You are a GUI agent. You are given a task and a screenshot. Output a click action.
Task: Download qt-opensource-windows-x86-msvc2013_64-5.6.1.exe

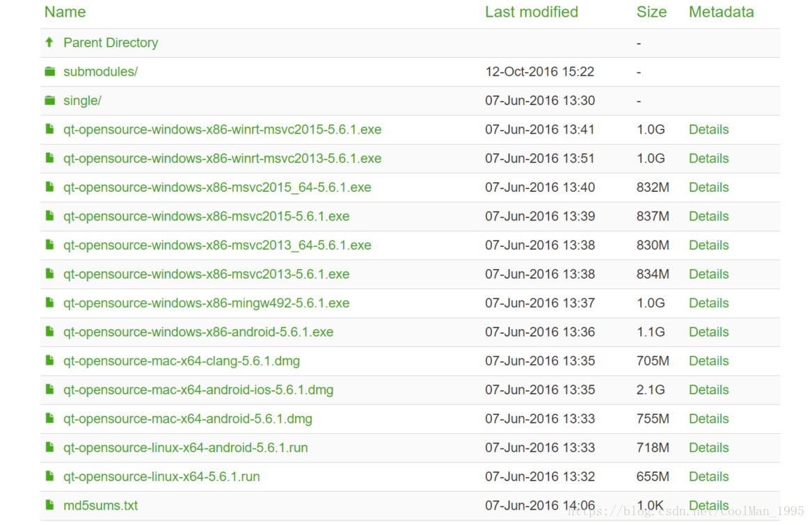coord(217,245)
